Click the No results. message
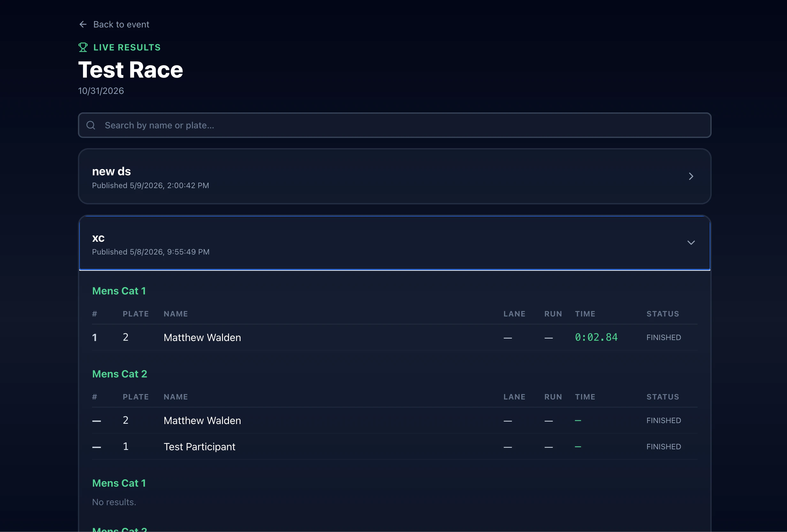The height and width of the screenshot is (532, 787). 114,502
